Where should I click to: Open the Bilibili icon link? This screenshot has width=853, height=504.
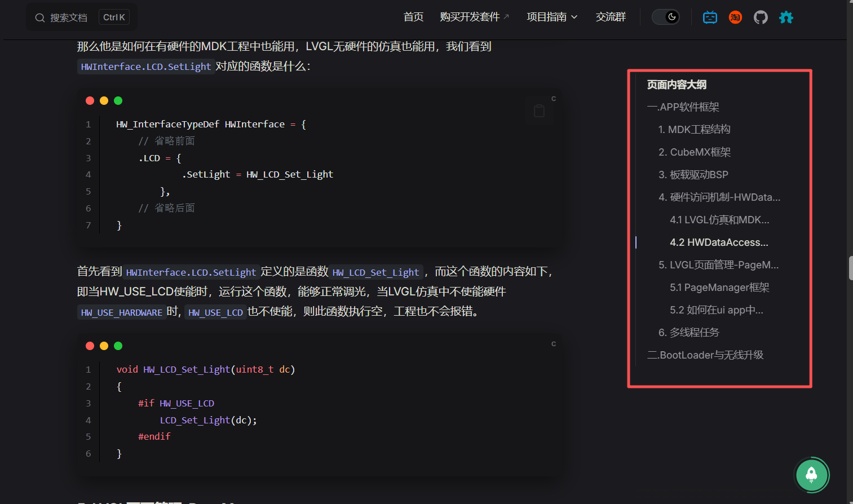[710, 17]
